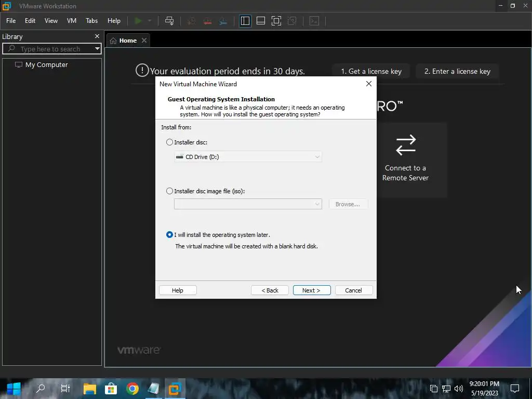The image size is (532, 399).
Task: Click Connect to a Remote Server tile
Action: (405, 159)
